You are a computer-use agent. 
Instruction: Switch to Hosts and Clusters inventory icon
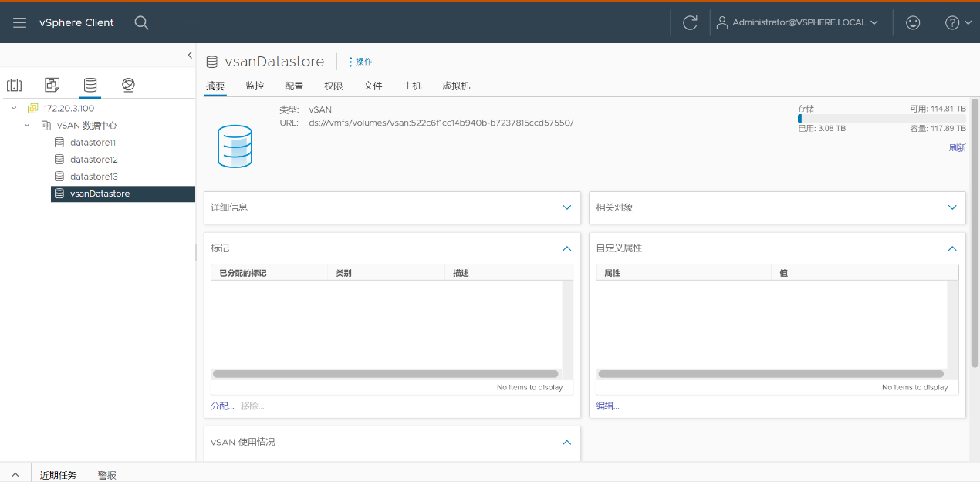point(15,85)
